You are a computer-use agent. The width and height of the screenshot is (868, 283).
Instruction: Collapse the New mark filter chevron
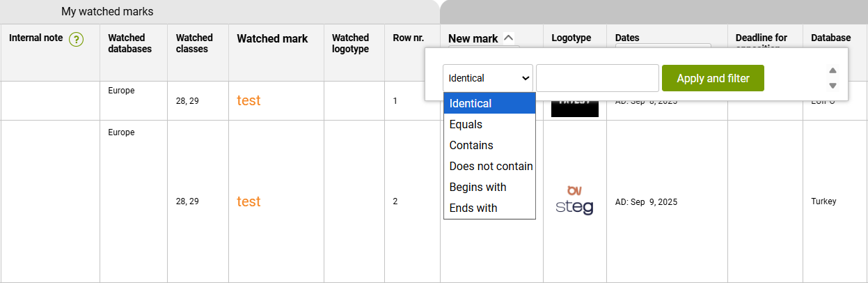pos(508,38)
